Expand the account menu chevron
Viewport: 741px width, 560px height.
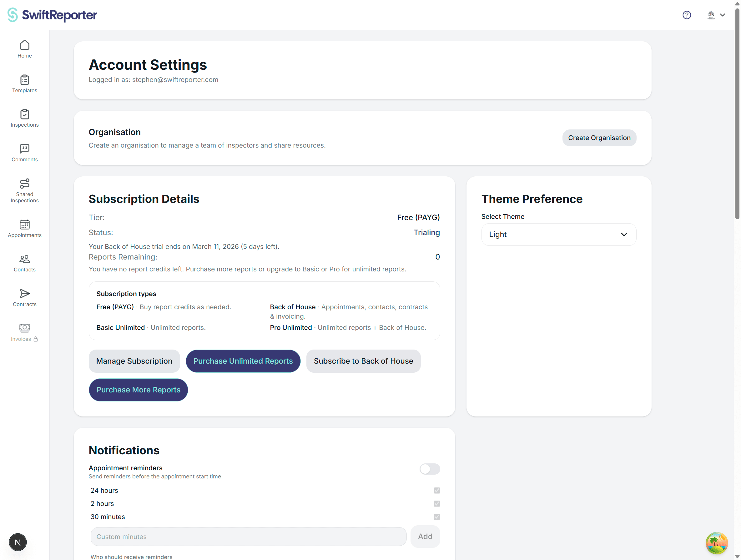[723, 15]
